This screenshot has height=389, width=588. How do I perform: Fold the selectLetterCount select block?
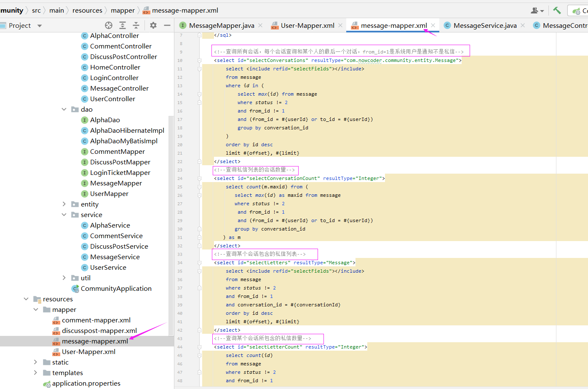click(199, 347)
